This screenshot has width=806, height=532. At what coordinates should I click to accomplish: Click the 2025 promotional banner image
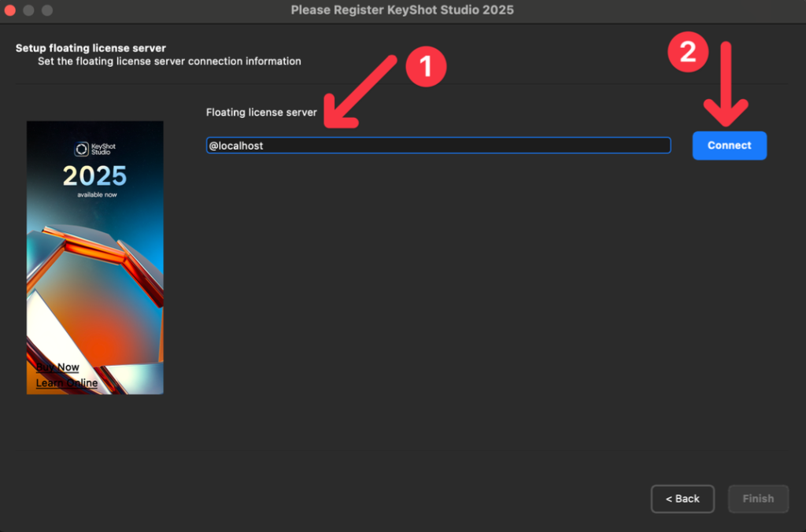(94, 257)
